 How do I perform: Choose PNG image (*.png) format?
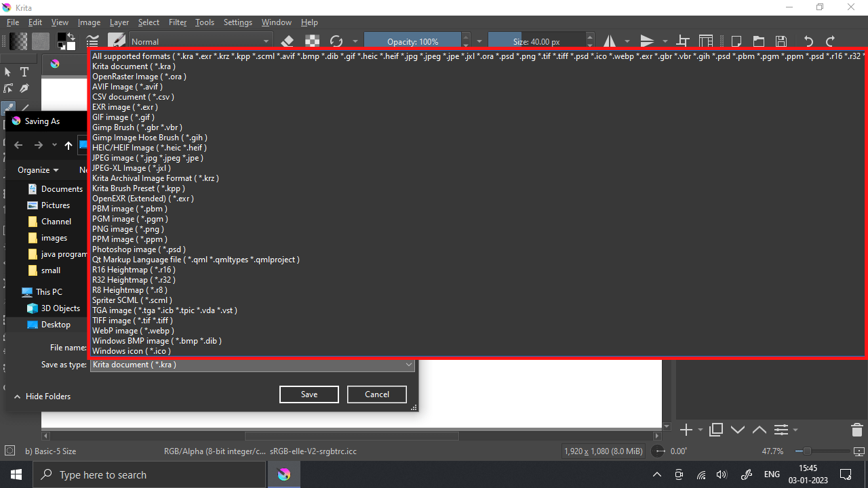[x=128, y=229]
